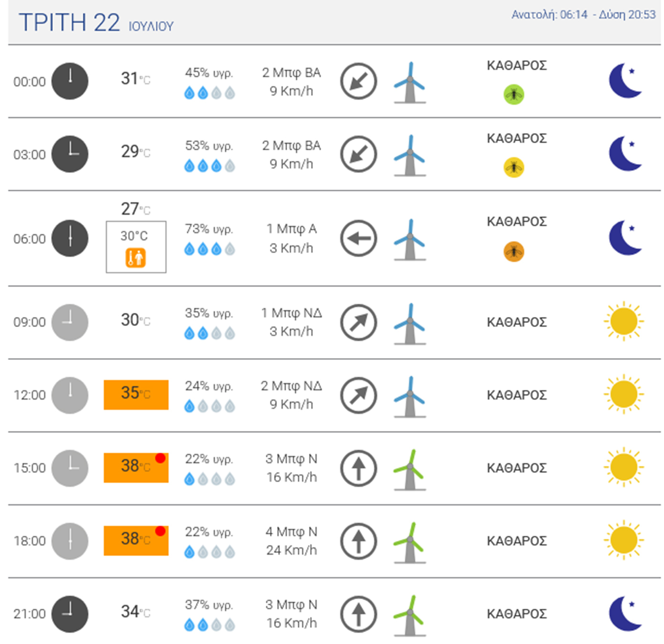Viewport: 664px width, 644px height.
Task: Click the northeast wind arrow at 00:00
Action: point(358,81)
